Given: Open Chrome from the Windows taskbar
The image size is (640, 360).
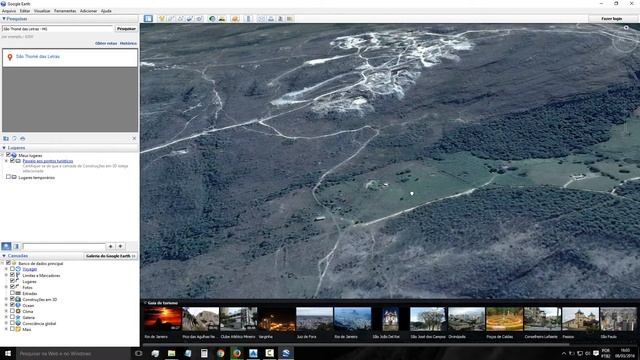Looking at the screenshot, I should (x=220, y=353).
